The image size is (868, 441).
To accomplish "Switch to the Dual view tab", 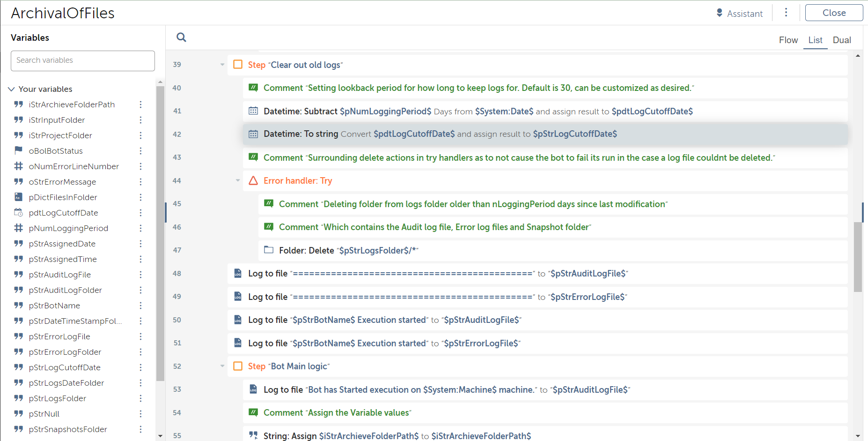I will 841,40.
